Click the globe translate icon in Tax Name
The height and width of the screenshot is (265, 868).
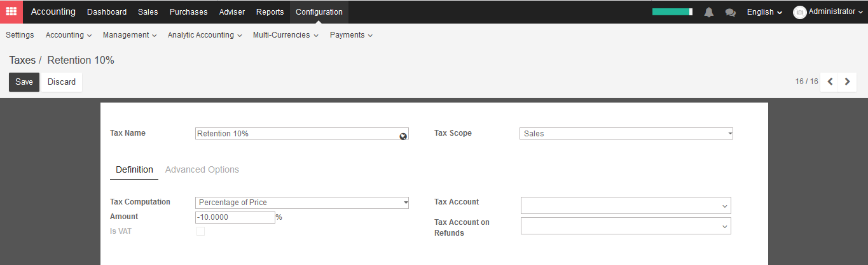(403, 136)
